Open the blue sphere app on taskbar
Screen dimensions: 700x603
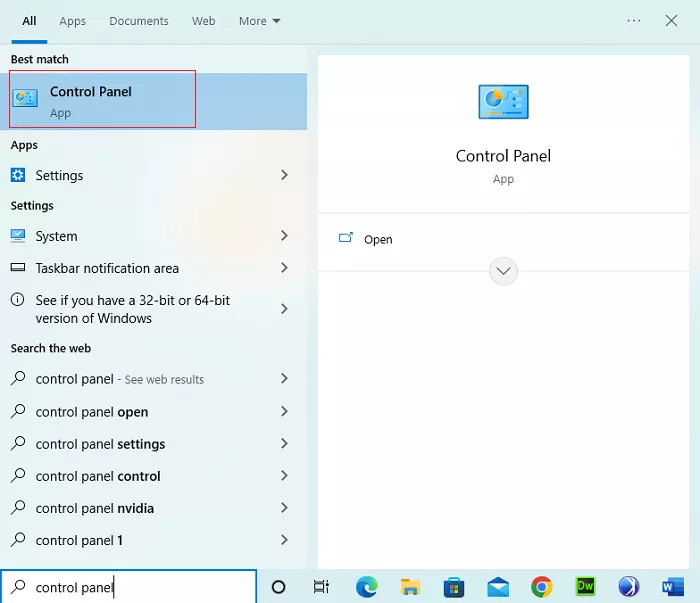pos(629,586)
